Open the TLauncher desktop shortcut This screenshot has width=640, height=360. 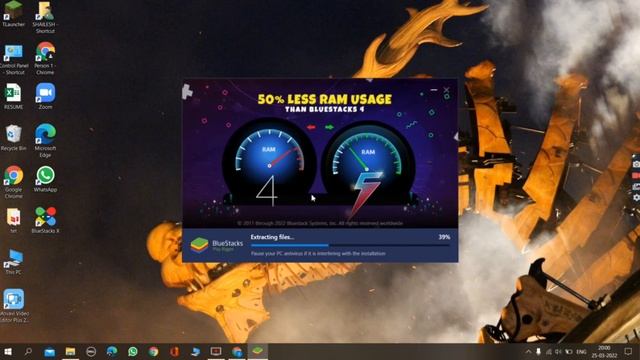(13, 13)
